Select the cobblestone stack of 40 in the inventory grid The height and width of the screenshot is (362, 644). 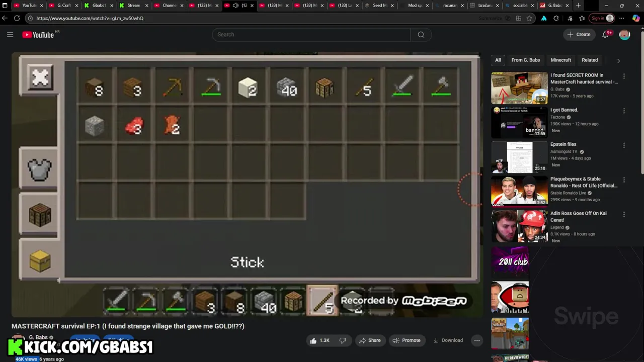coord(287,87)
